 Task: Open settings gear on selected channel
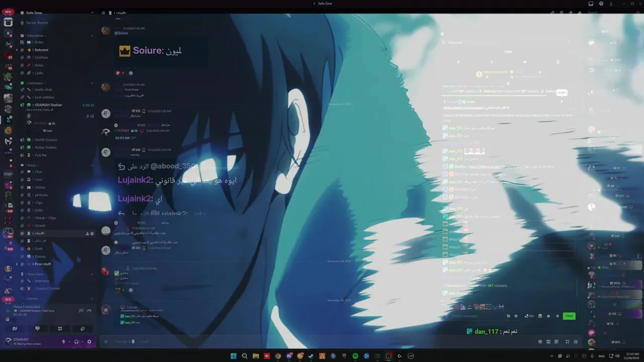click(x=92, y=234)
